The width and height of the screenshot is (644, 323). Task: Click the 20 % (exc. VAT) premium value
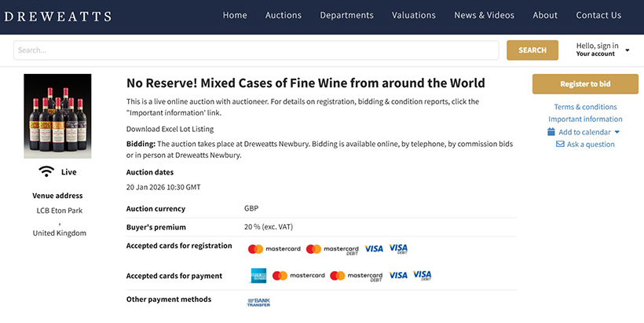point(269,227)
